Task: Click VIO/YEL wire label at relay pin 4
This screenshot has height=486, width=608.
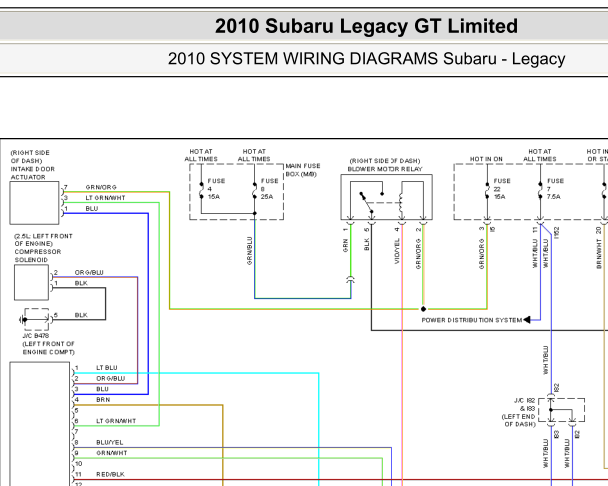Action: 397,251
